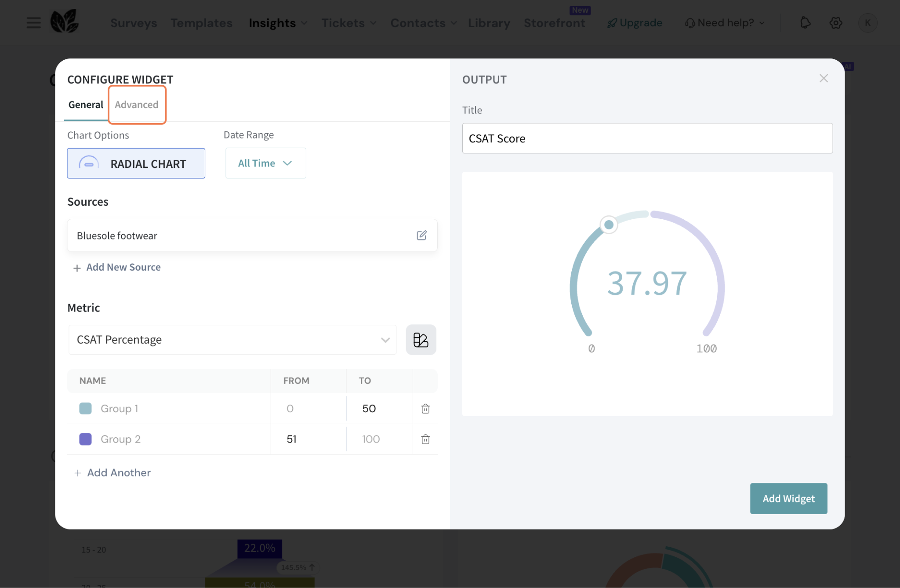Click the leaf logo icon

(64, 21)
